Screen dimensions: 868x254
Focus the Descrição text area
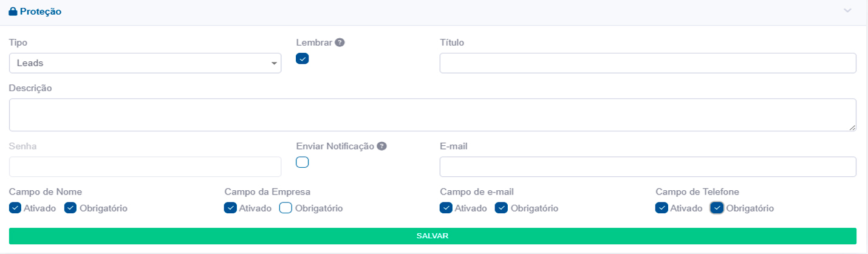[432, 115]
